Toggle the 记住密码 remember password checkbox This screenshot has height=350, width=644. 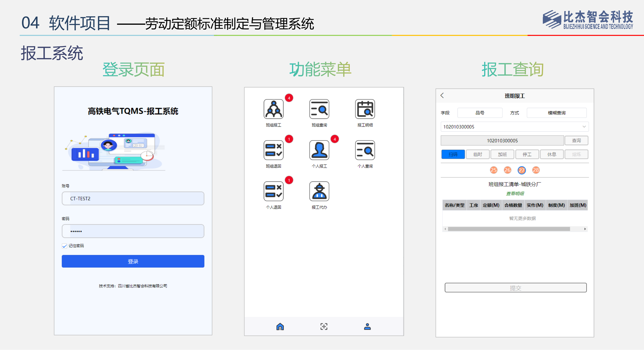tap(64, 246)
